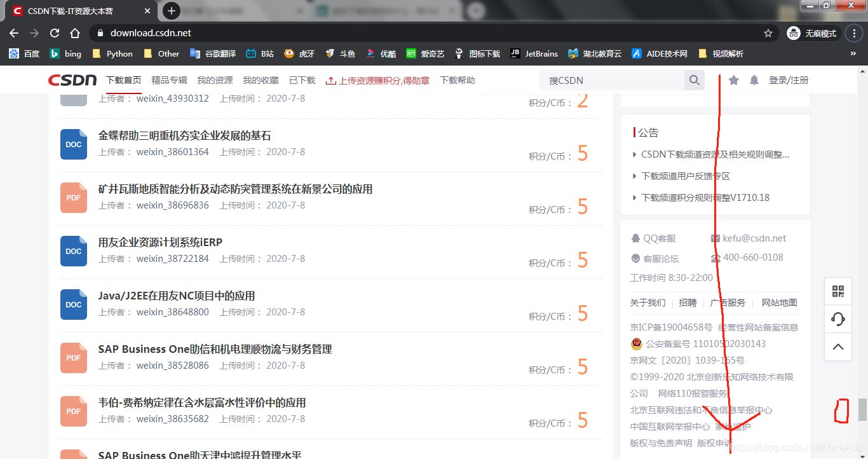Viewport: 868px width, 459px height.
Task: Open the JetBrains bookmark
Action: 534,54
